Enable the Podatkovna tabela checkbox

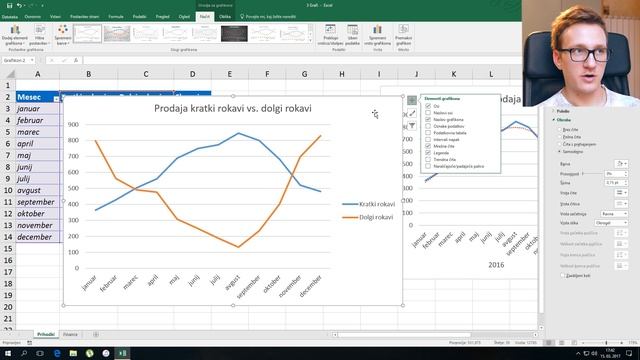(x=428, y=133)
